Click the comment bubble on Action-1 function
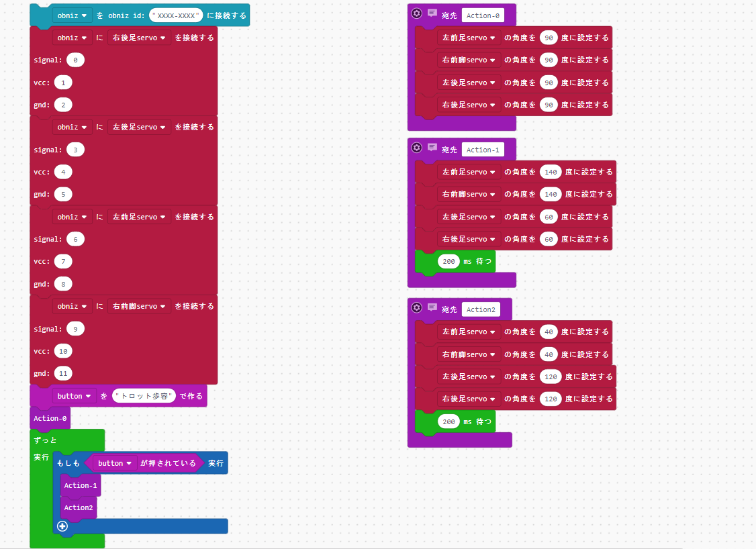756x549 pixels. point(432,148)
